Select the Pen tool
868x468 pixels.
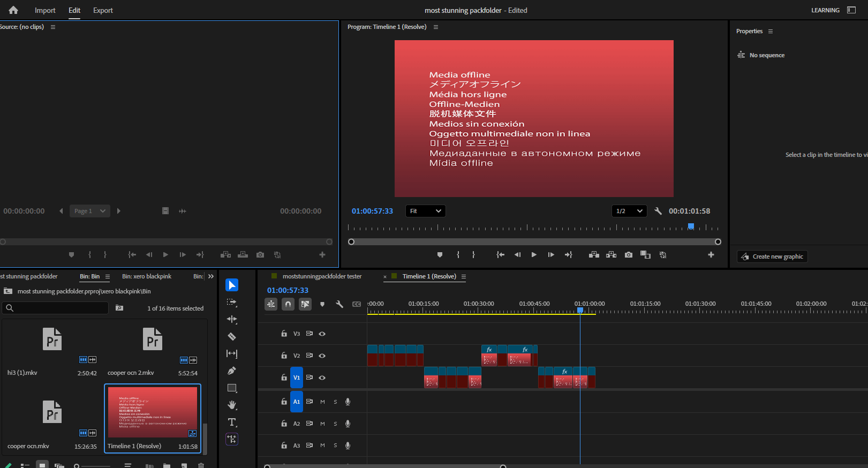pos(232,371)
